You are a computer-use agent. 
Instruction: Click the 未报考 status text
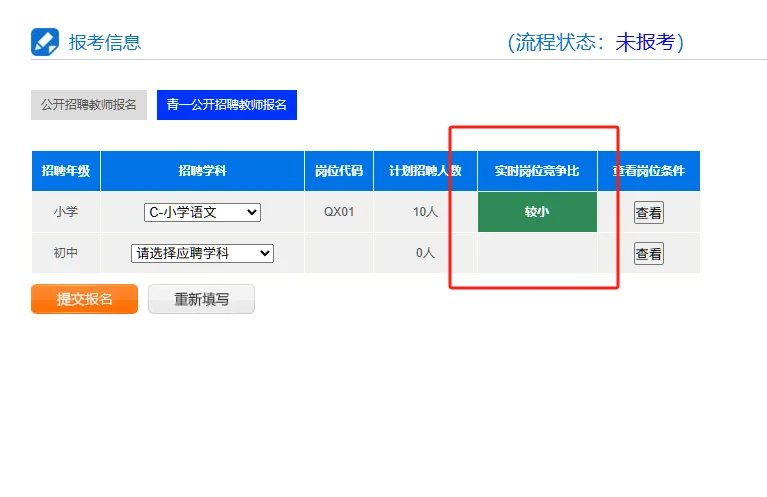pos(645,43)
